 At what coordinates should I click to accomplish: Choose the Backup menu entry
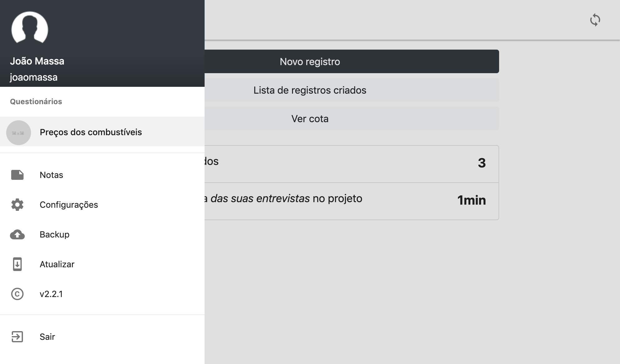[x=102, y=234]
